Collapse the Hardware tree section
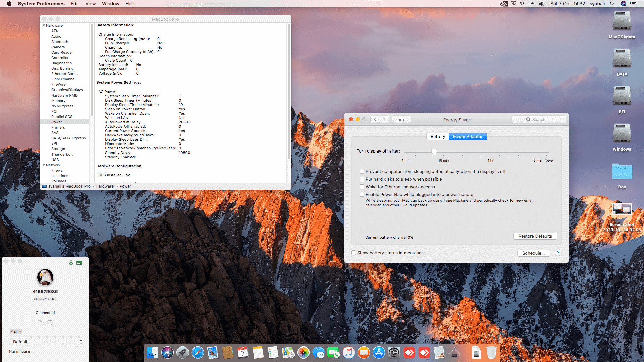 44,25
